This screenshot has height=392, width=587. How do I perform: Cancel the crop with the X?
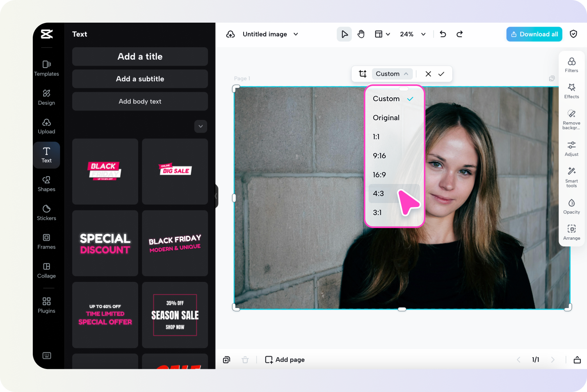pos(428,74)
